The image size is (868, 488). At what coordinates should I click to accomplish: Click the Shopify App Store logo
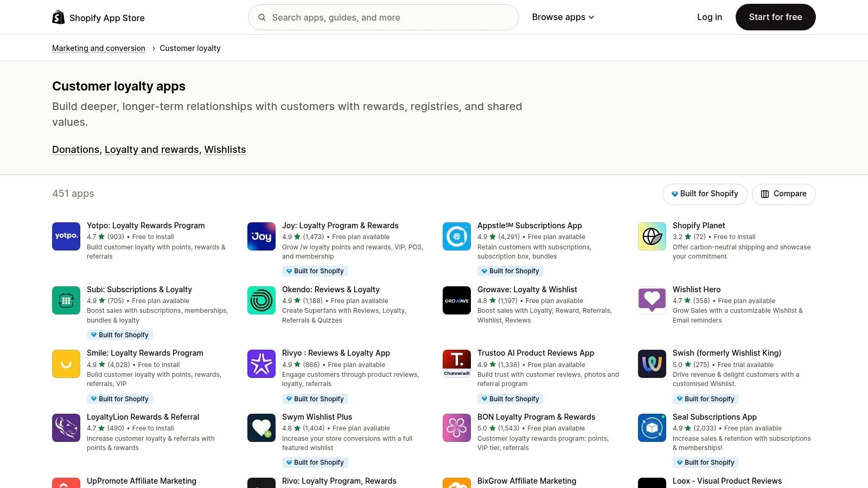(98, 17)
